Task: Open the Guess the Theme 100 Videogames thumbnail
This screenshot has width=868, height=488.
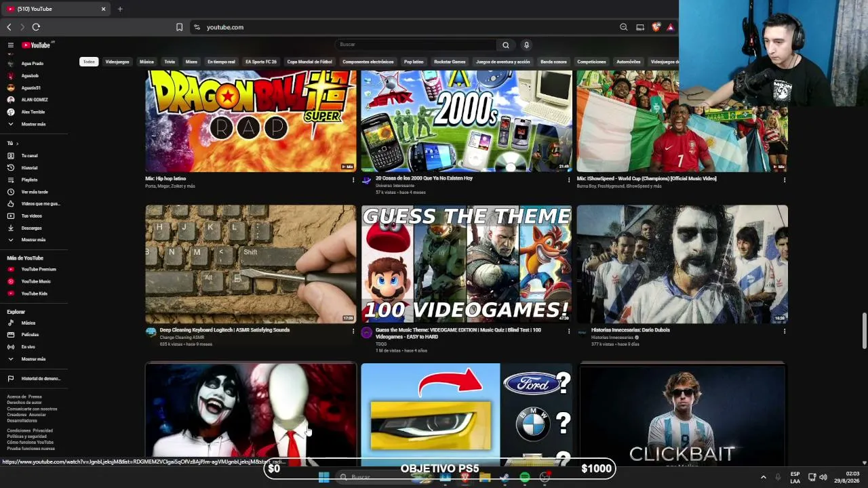Action: [x=467, y=264]
